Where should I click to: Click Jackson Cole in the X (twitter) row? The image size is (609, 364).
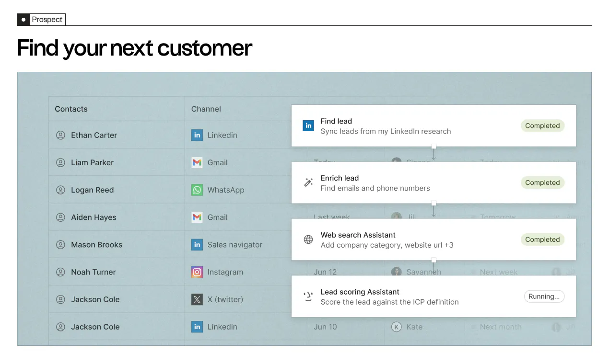tap(95, 299)
